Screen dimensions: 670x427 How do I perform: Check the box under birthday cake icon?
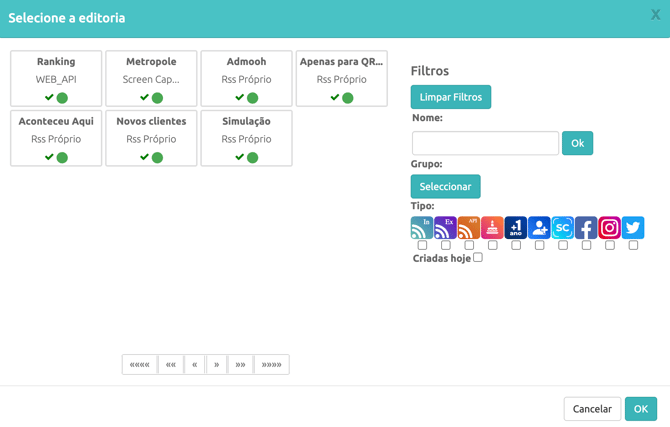pos(493,245)
